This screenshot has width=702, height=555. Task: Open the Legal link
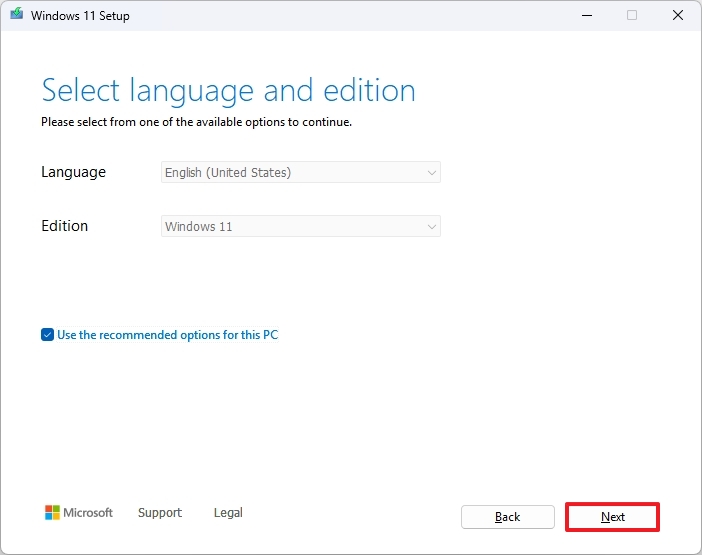pyautogui.click(x=228, y=513)
